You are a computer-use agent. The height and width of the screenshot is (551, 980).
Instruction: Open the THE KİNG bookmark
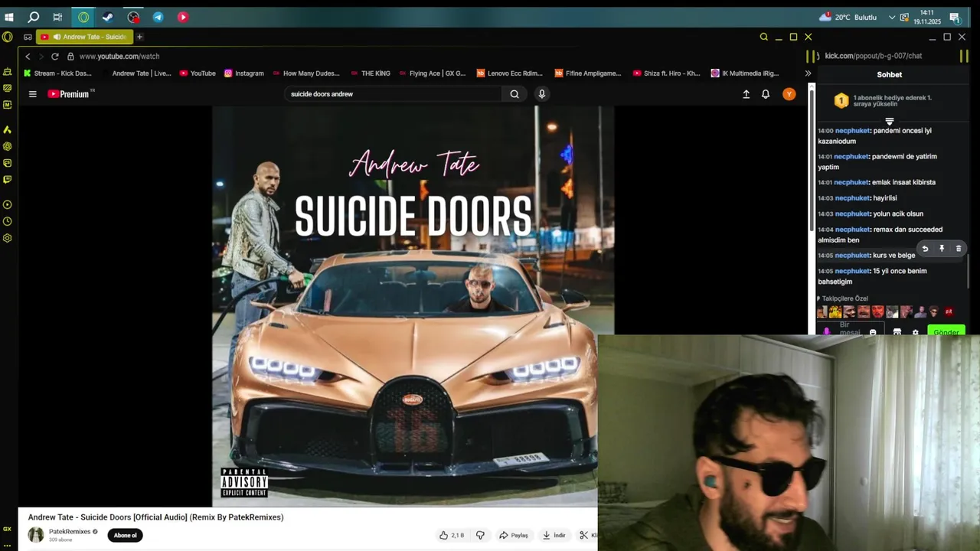[x=371, y=73]
